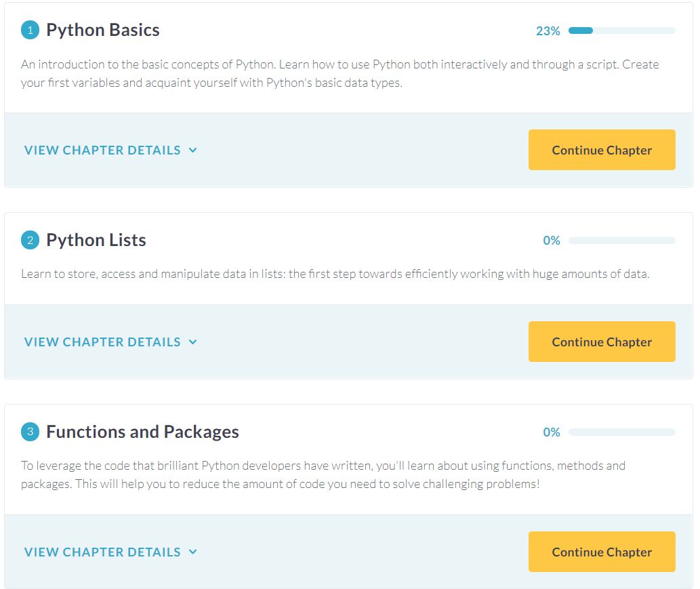
Task: Click the chapter 1 number badge
Action: click(x=30, y=31)
